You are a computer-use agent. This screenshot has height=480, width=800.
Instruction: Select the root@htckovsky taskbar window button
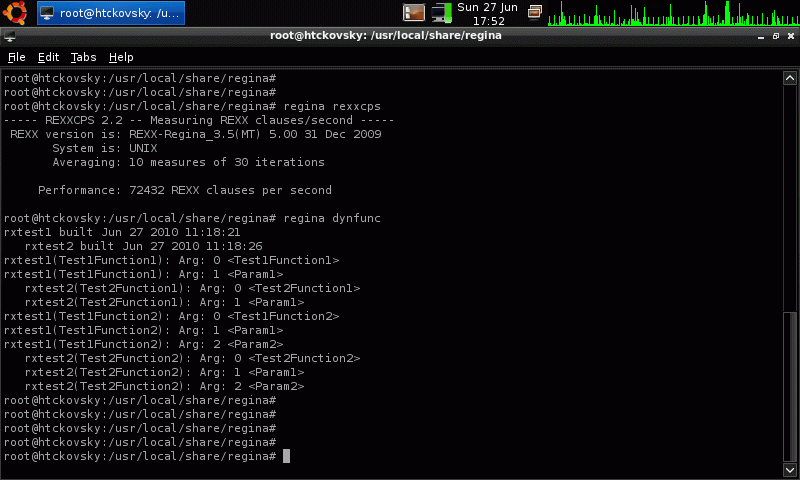110,13
